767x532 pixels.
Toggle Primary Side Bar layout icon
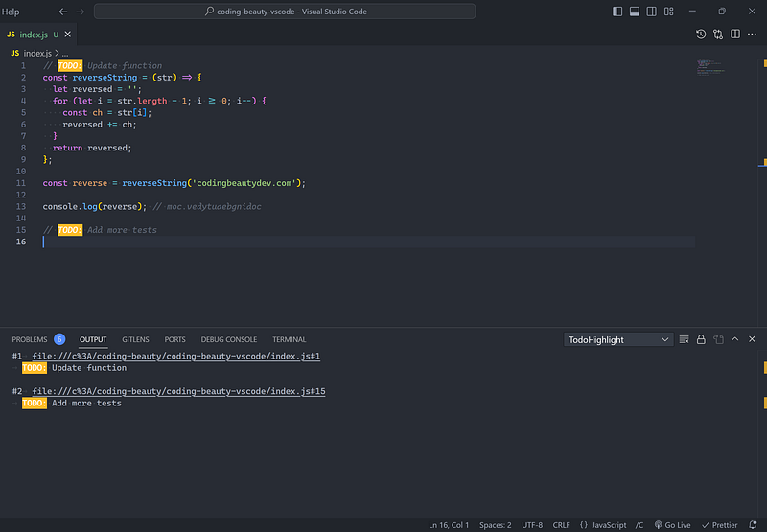pos(617,12)
